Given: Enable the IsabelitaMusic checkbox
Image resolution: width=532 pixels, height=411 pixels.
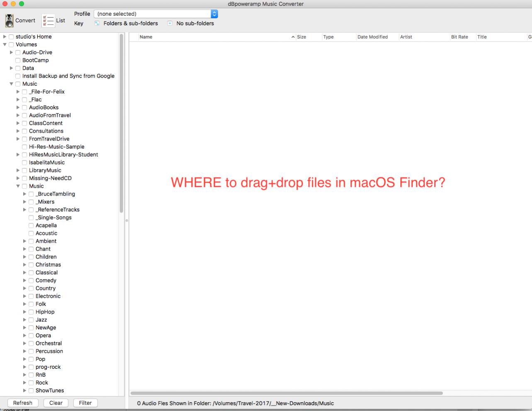Looking at the screenshot, I should tap(24, 163).
